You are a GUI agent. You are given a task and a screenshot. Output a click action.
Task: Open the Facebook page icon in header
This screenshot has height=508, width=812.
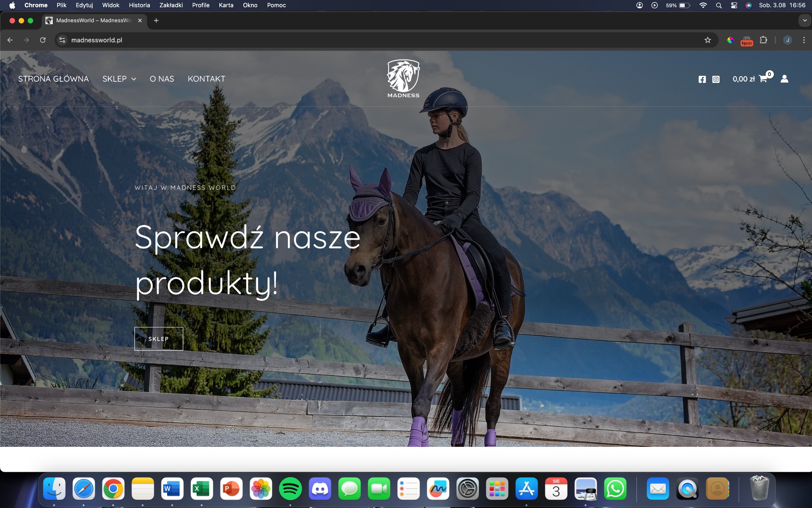(703, 79)
